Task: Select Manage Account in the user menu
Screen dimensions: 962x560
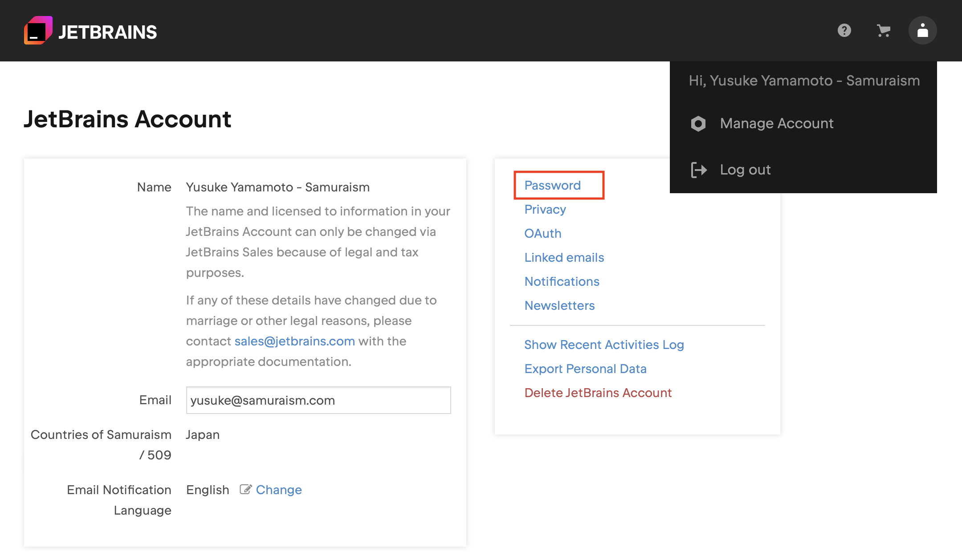Action: tap(776, 123)
